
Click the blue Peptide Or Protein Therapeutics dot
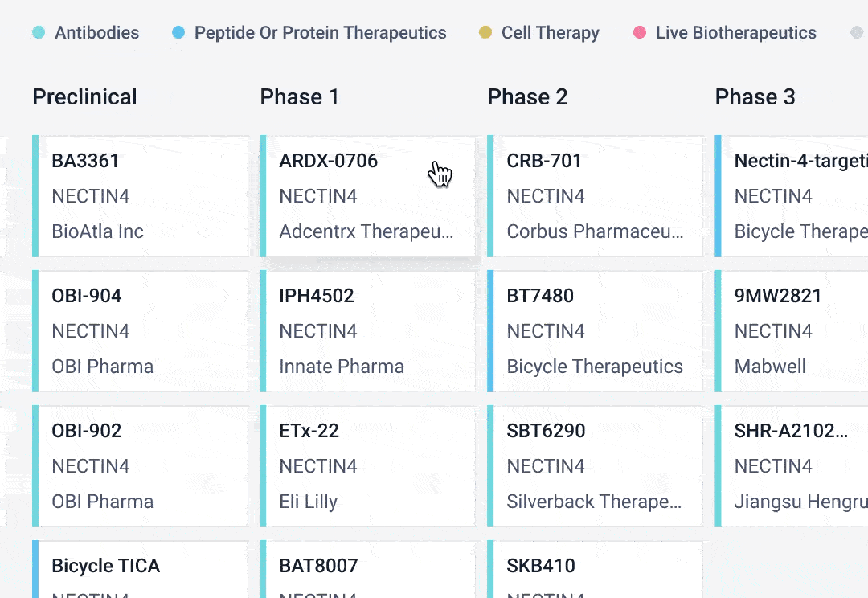click(178, 33)
